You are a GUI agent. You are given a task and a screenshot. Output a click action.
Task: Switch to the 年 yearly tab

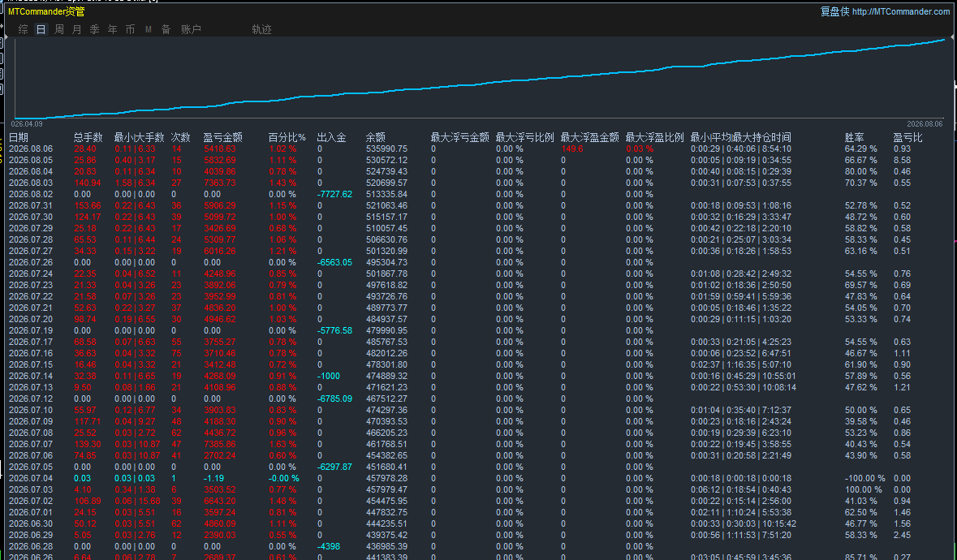[112, 29]
